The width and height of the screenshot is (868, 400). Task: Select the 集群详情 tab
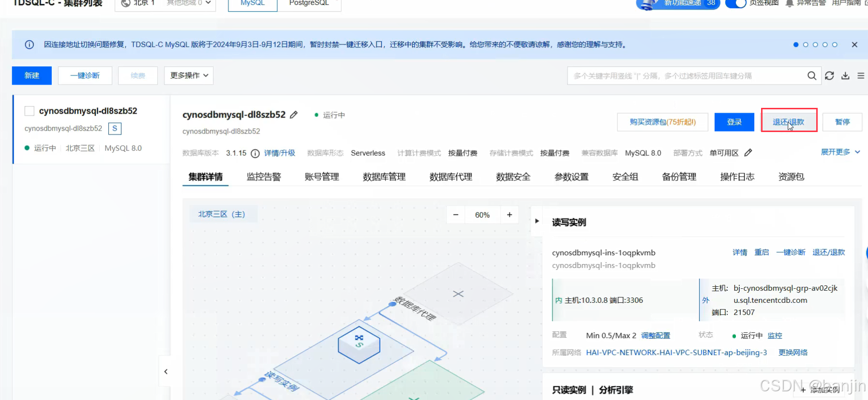click(206, 177)
